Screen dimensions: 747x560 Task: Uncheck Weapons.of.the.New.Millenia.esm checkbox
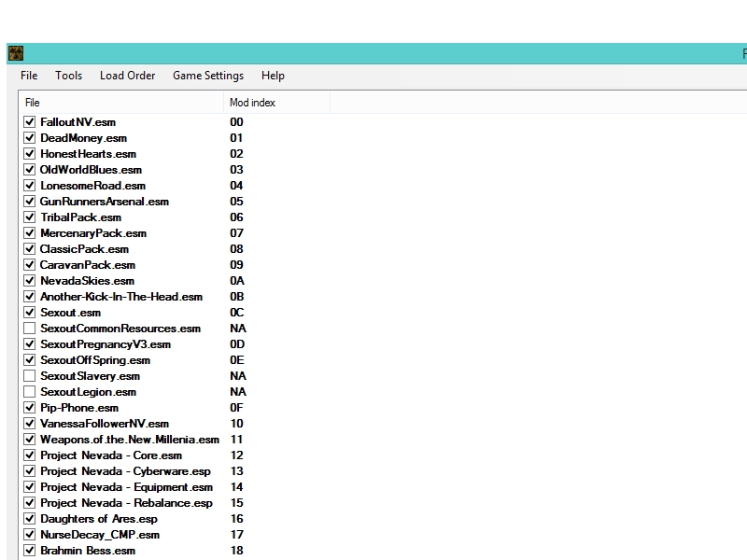point(30,440)
